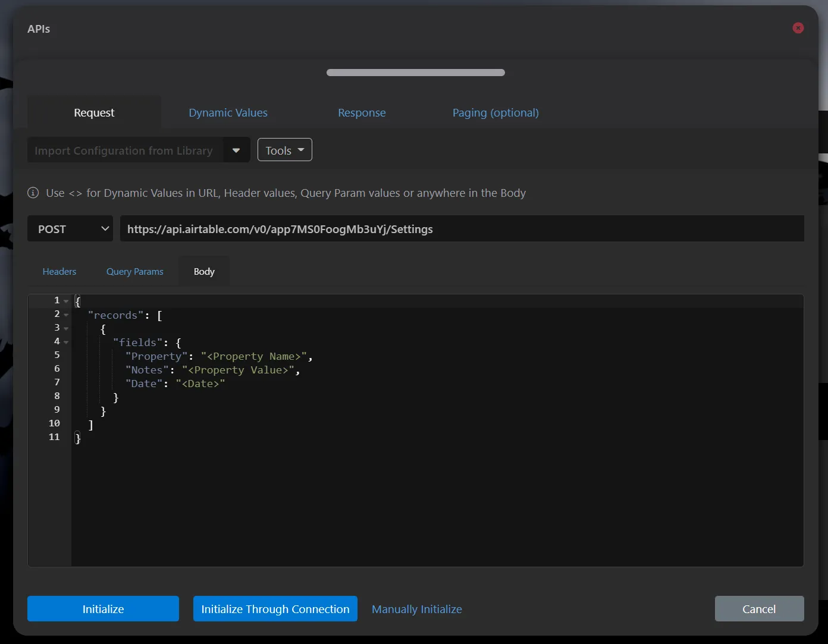Viewport: 828px width, 644px height.
Task: Click the info icon beside the Dynamic Values hint
Action: (x=33, y=193)
